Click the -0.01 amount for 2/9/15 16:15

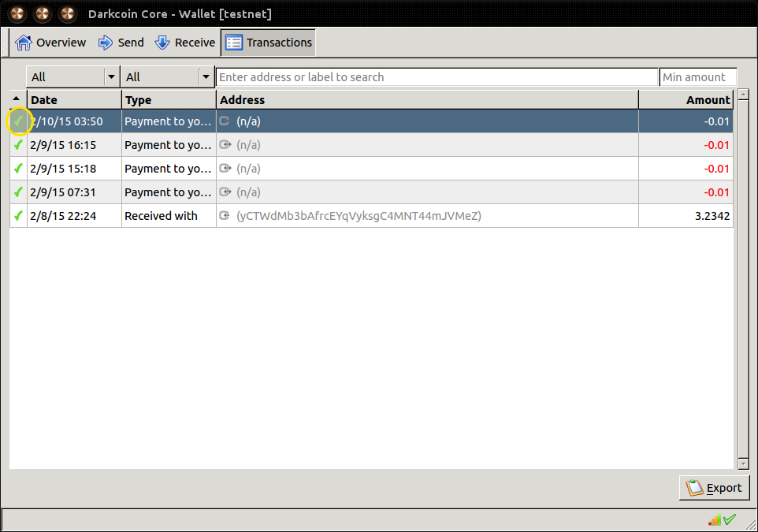tap(686, 144)
